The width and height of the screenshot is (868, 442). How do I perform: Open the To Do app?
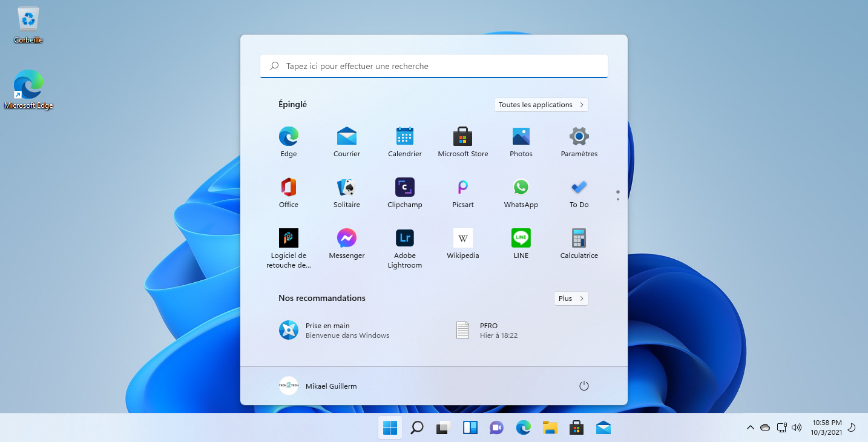point(579,193)
